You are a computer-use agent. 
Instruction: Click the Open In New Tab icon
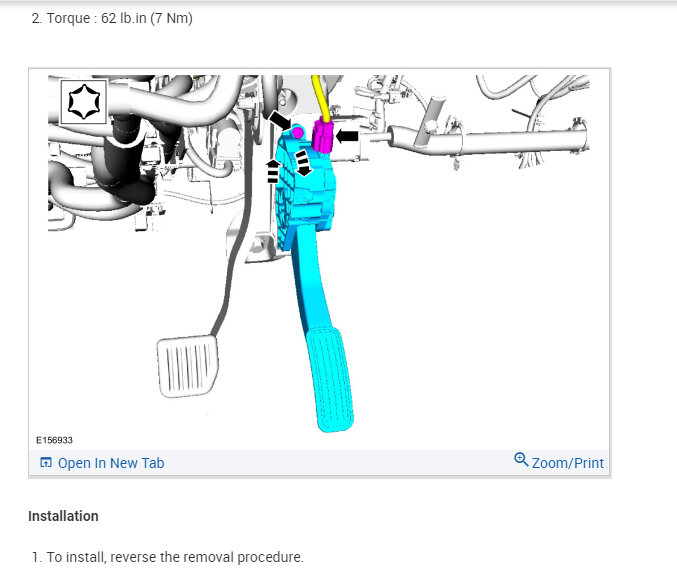45,462
